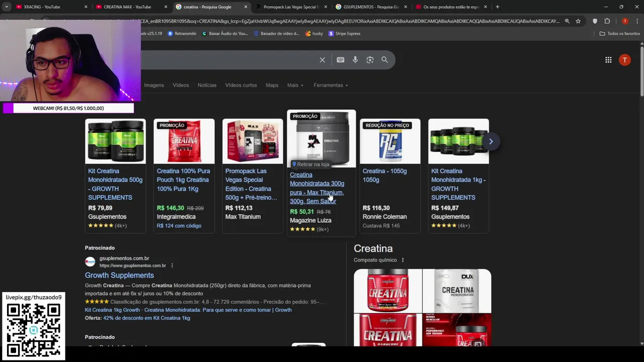This screenshot has height=362, width=644.
Task: Open options dots beside 'Composto químico'
Action: pyautogui.click(x=403, y=260)
